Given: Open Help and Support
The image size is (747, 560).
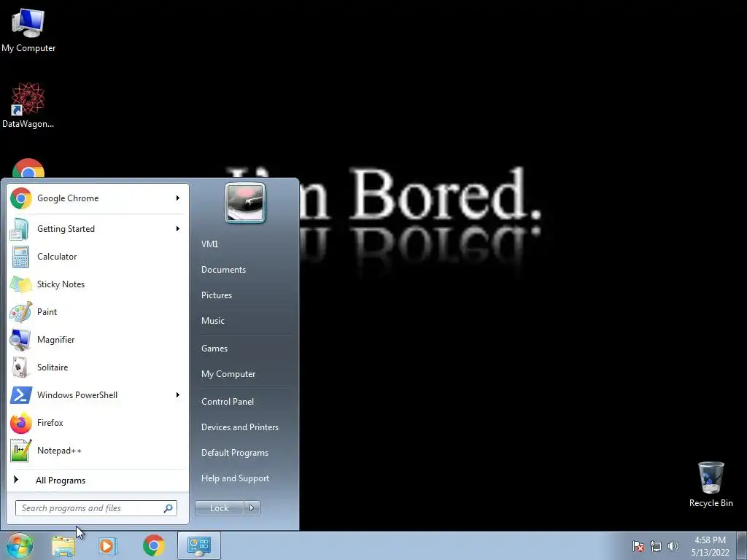Looking at the screenshot, I should point(235,478).
